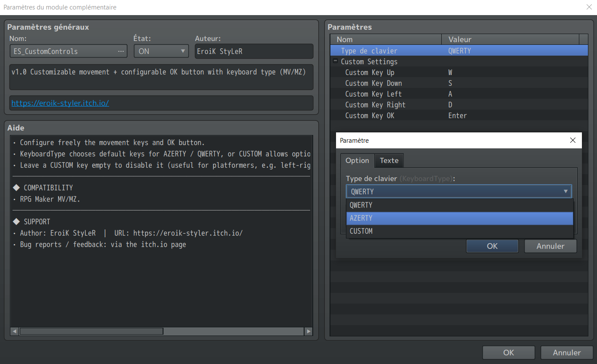This screenshot has width=597, height=364.
Task: Choose QWERTY option in dropdown list
Action: click(459, 205)
